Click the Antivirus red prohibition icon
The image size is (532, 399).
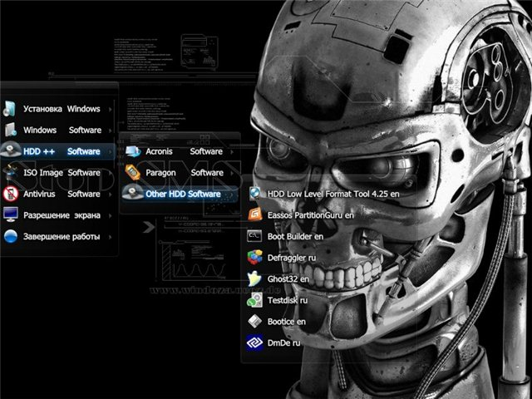pyautogui.click(x=10, y=195)
